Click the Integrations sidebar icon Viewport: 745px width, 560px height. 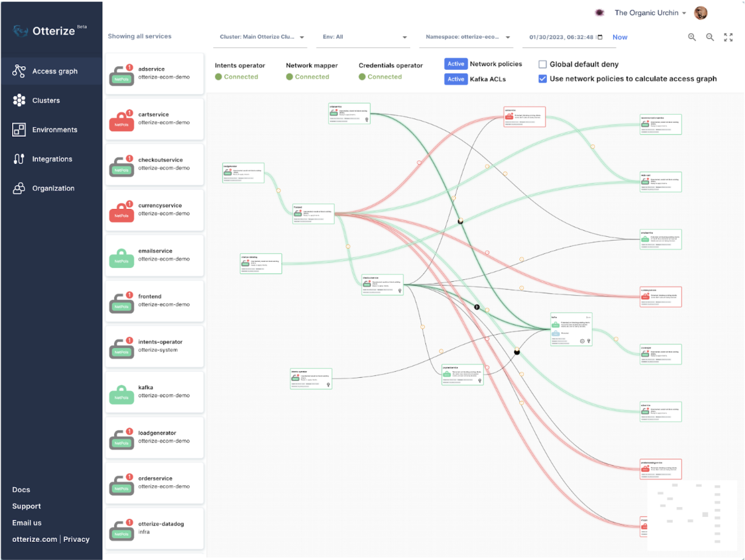(19, 159)
